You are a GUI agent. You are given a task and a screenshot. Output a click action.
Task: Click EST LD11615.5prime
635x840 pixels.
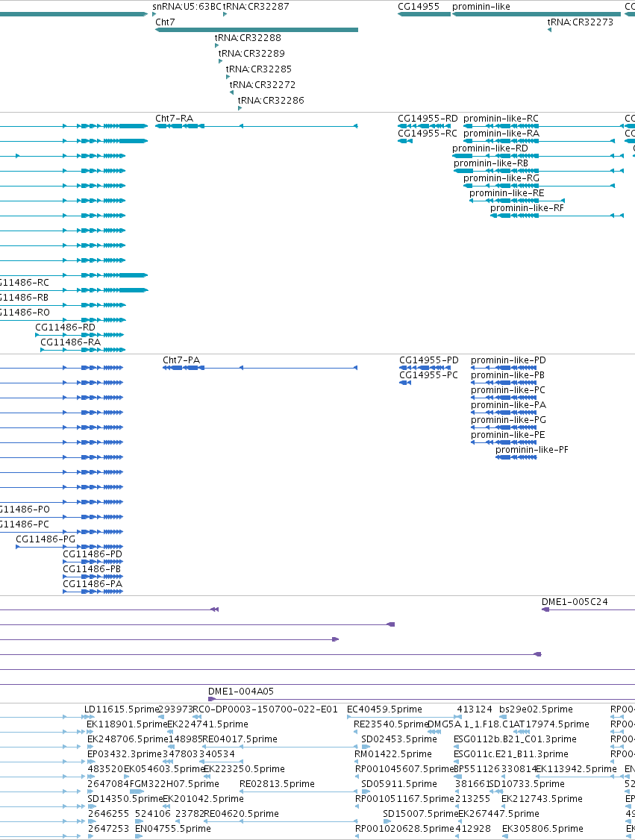(122, 709)
